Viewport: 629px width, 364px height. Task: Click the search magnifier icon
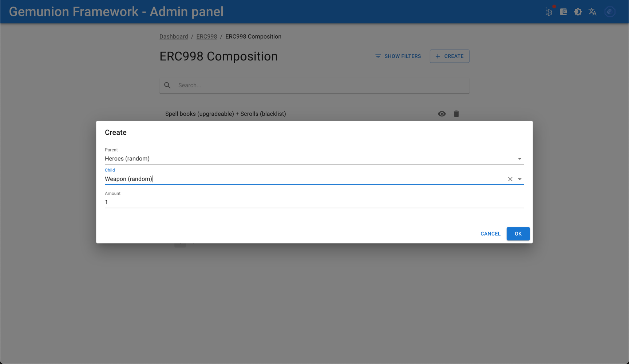tap(167, 85)
